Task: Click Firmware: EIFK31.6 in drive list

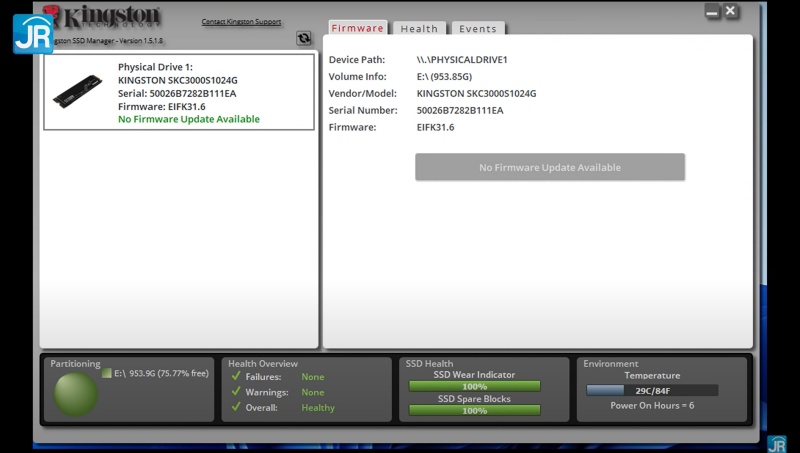Action: click(162, 107)
